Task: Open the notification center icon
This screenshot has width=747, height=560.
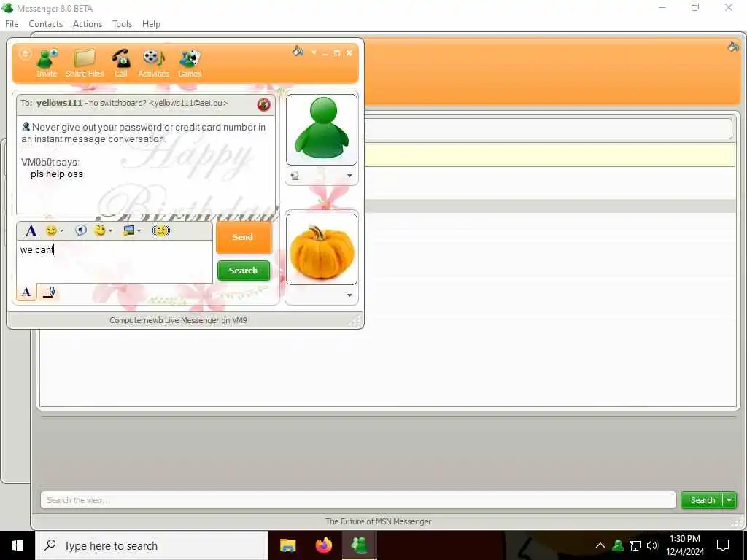Action: [x=723, y=545]
